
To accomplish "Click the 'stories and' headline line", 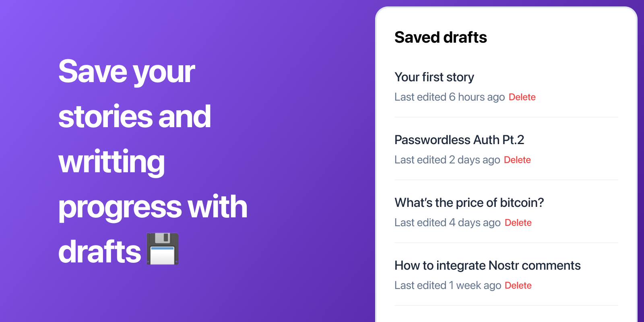I will coord(134,117).
